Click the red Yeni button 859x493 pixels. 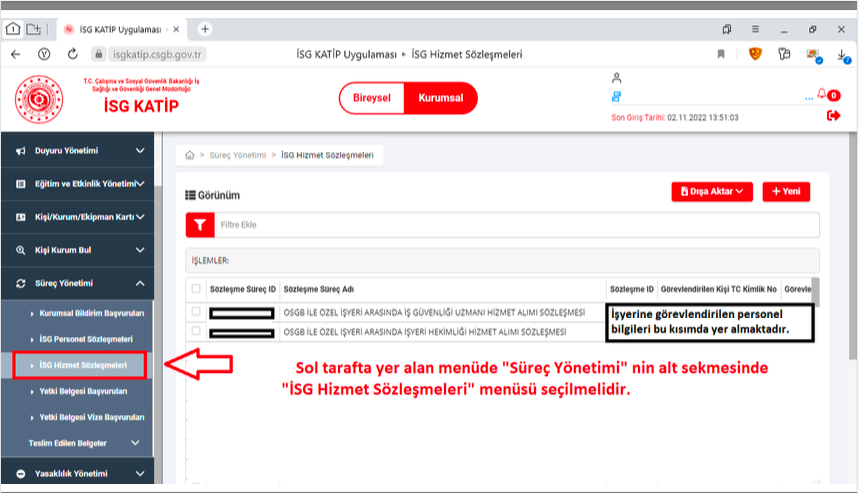[786, 192]
